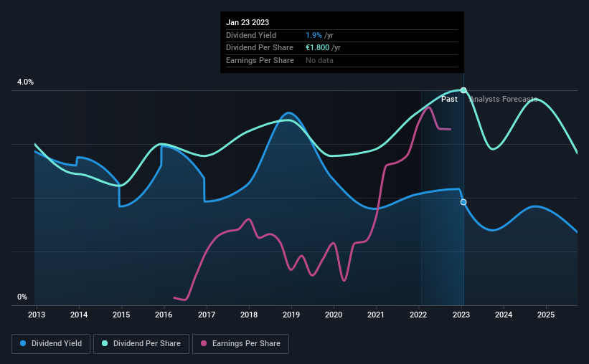Image resolution: width=589 pixels, height=364 pixels.
Task: Click the 2025 x-axis label
Action: 546,315
